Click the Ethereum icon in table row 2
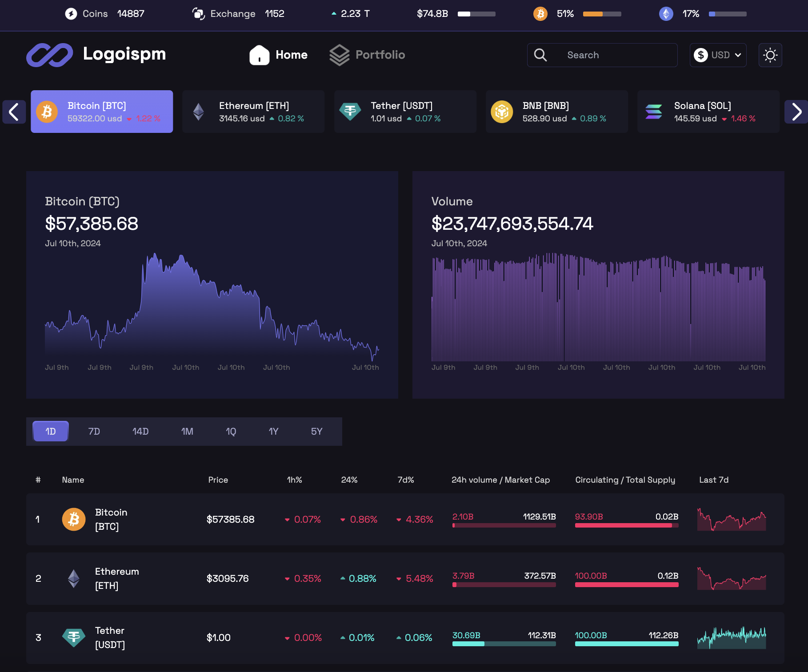 pos(74,578)
